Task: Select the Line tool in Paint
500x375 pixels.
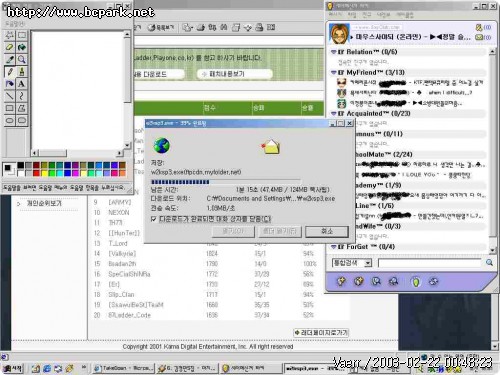Action: 10,96
